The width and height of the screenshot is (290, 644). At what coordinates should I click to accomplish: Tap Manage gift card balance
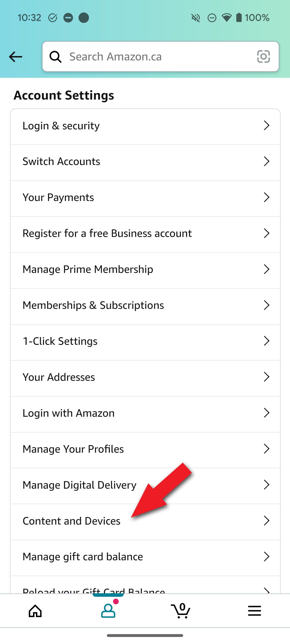(x=83, y=557)
